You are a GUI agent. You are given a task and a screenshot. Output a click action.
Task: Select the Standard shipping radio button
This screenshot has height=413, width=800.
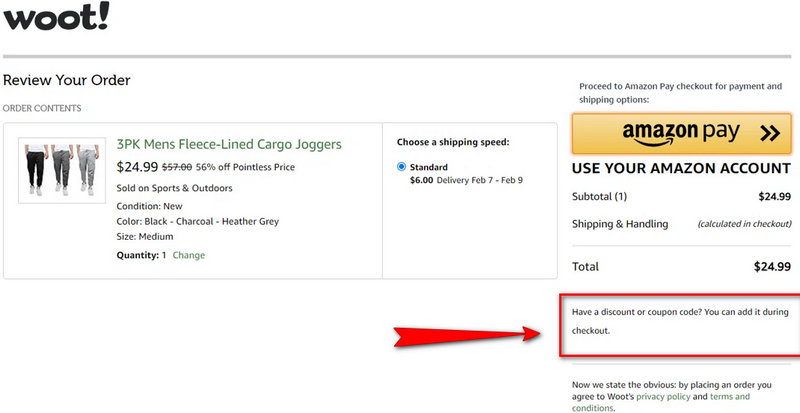[402, 167]
